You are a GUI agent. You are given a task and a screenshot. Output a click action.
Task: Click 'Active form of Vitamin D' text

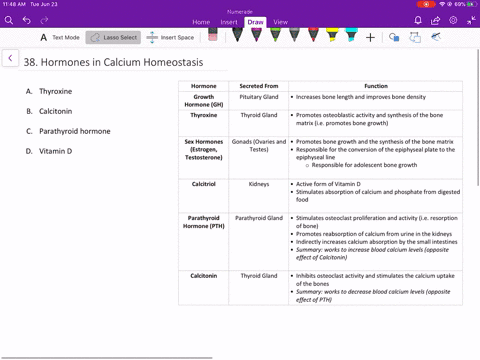pos(328,184)
